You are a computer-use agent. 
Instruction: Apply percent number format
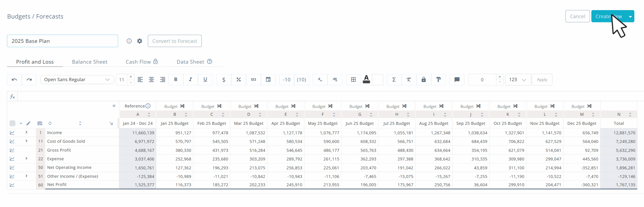[238, 80]
